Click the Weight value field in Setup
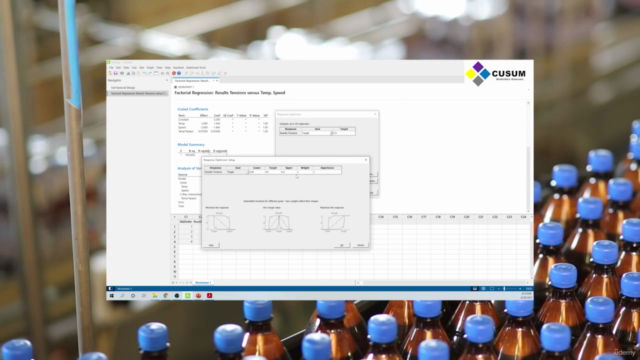 [305, 172]
